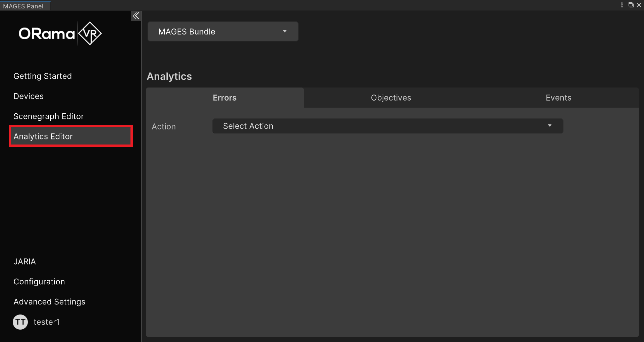
Task: Open the Getting Started page
Action: [42, 76]
